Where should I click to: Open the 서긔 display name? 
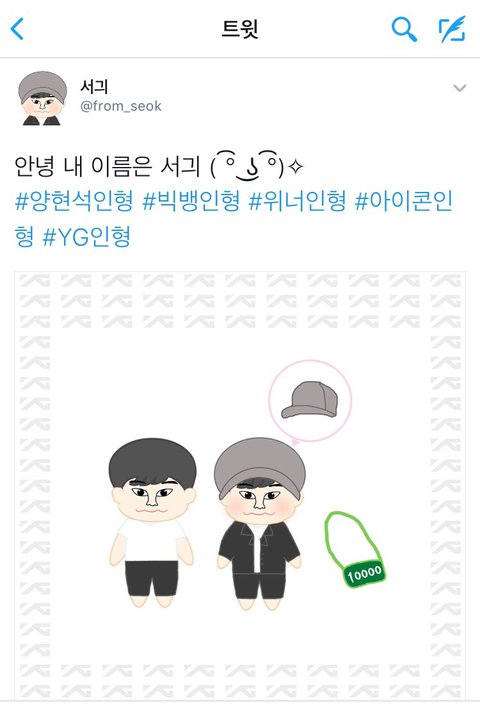94,86
